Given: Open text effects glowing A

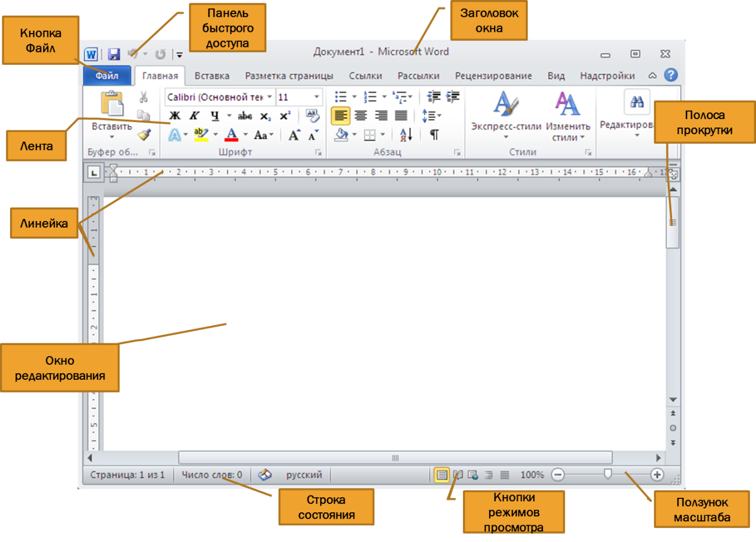Looking at the screenshot, I should pyautogui.click(x=175, y=135).
